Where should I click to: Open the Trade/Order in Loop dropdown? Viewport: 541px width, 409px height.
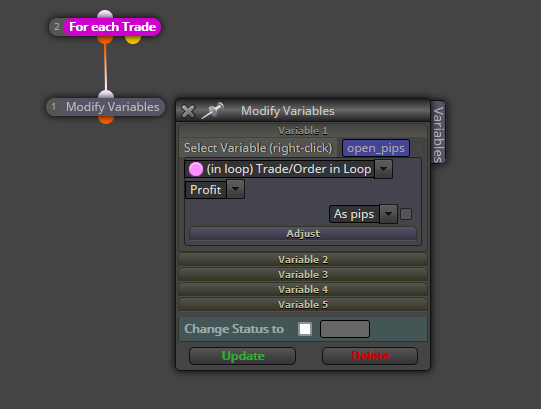point(383,169)
